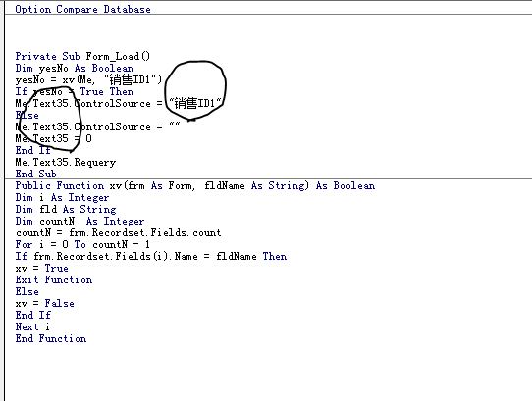Click the Exit Function line
Viewport: 532px width, 401px height.
[54, 280]
